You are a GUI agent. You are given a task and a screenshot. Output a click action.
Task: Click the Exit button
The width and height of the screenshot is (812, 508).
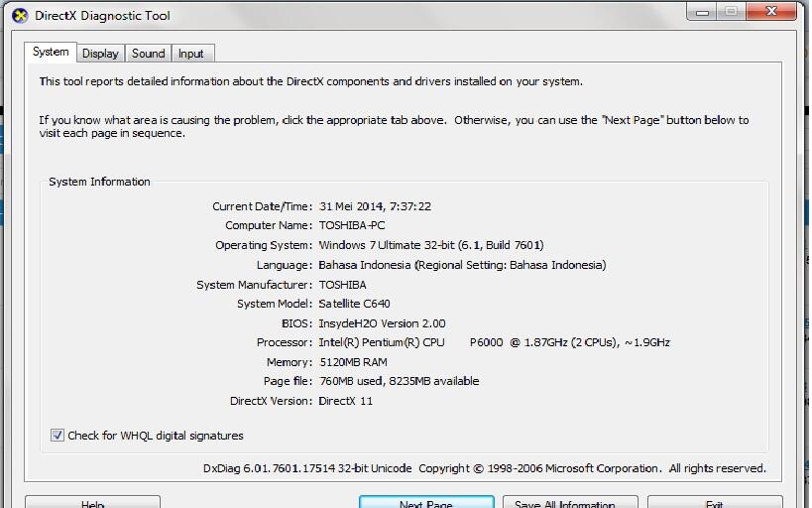(x=715, y=502)
